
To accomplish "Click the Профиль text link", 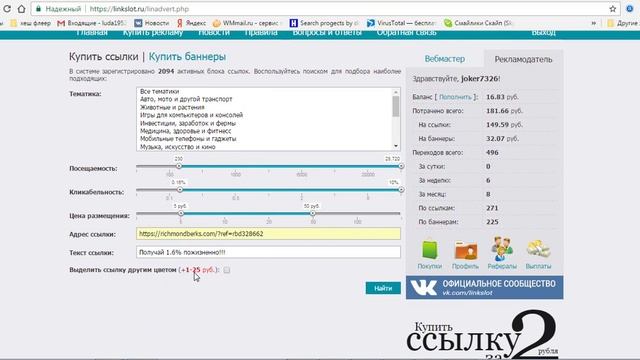I will [465, 266].
